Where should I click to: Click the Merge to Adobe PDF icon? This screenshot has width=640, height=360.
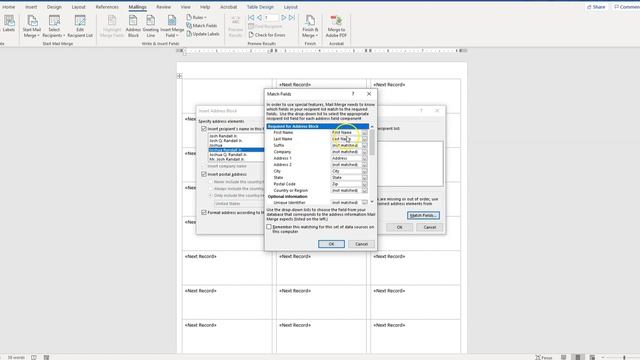pyautogui.click(x=336, y=26)
